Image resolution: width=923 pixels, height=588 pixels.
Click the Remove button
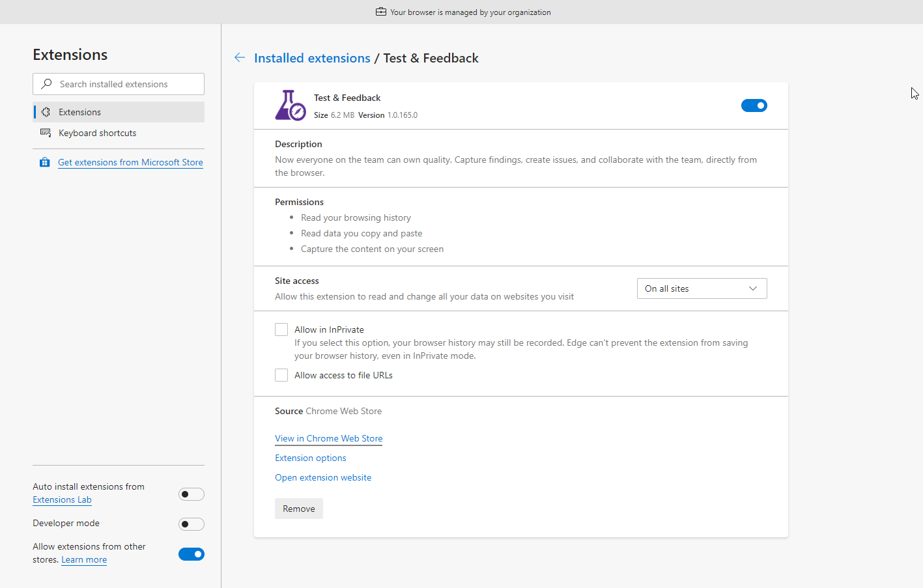[299, 509]
